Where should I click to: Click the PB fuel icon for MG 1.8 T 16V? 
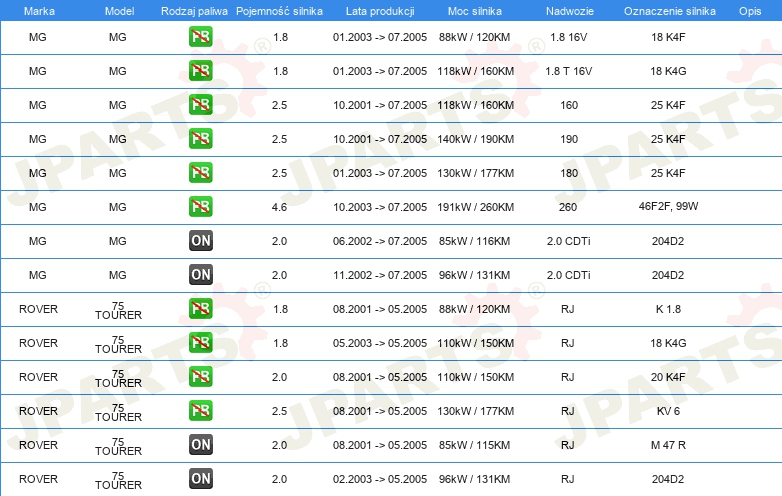(200, 72)
